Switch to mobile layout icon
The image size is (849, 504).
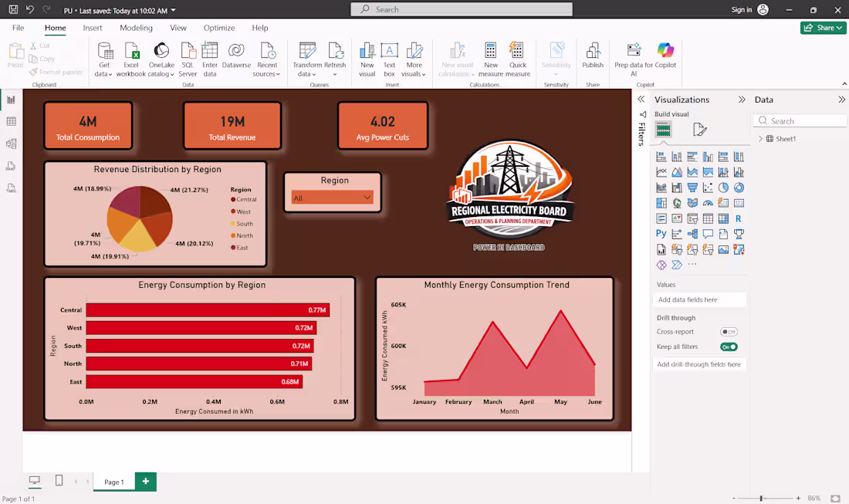pyautogui.click(x=59, y=480)
